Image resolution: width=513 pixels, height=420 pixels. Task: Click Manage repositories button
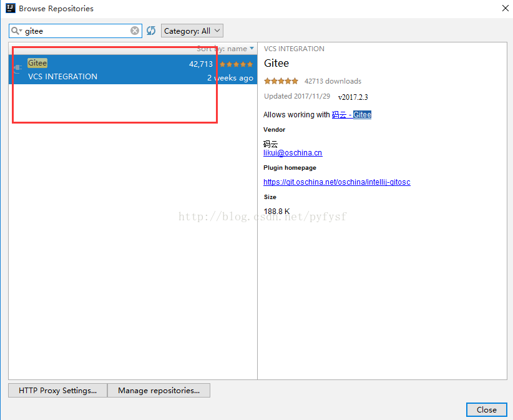(x=159, y=390)
